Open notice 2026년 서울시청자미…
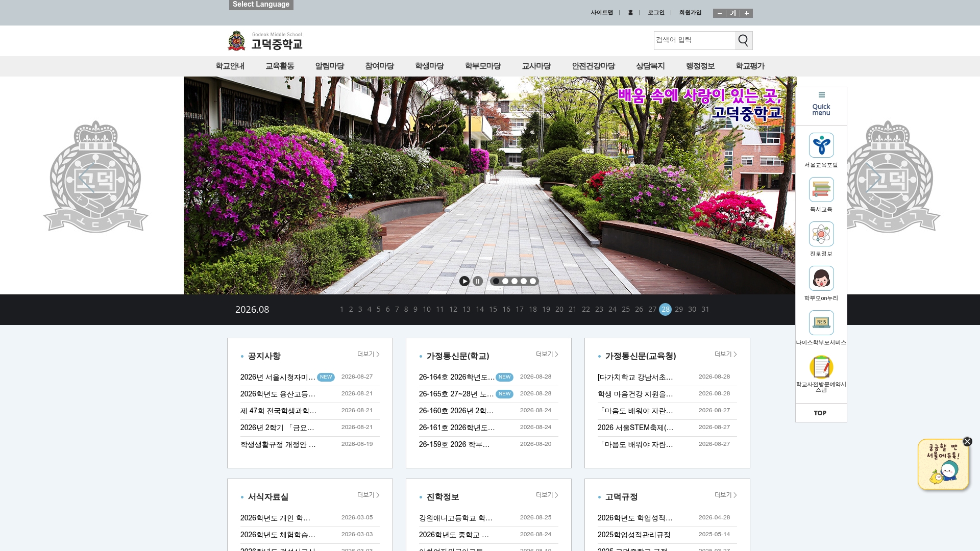The width and height of the screenshot is (980, 551). pos(278,378)
